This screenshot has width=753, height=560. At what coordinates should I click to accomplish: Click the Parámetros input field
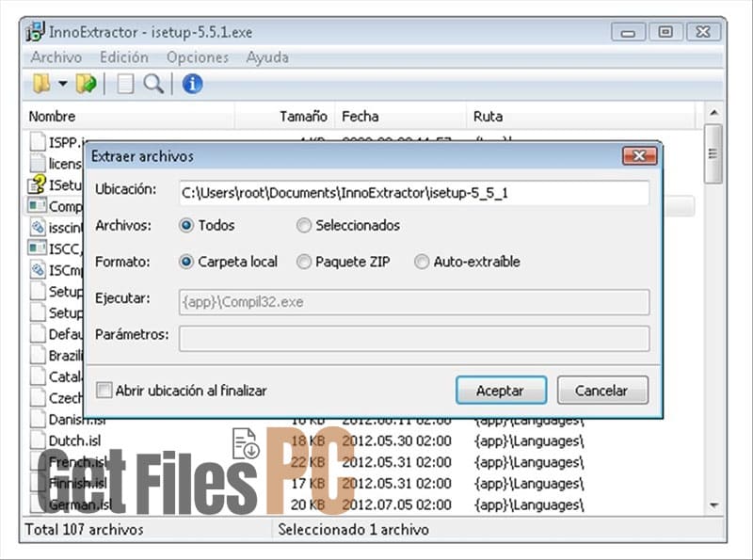pyautogui.click(x=414, y=338)
